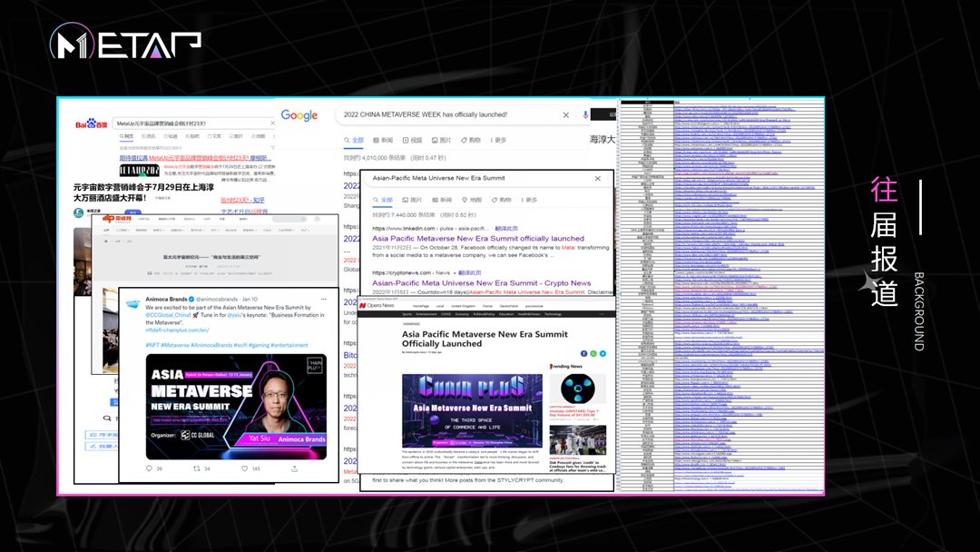Image resolution: width=980 pixels, height=552 pixels.
Task: Click Google voice search microphone
Action: (585, 115)
